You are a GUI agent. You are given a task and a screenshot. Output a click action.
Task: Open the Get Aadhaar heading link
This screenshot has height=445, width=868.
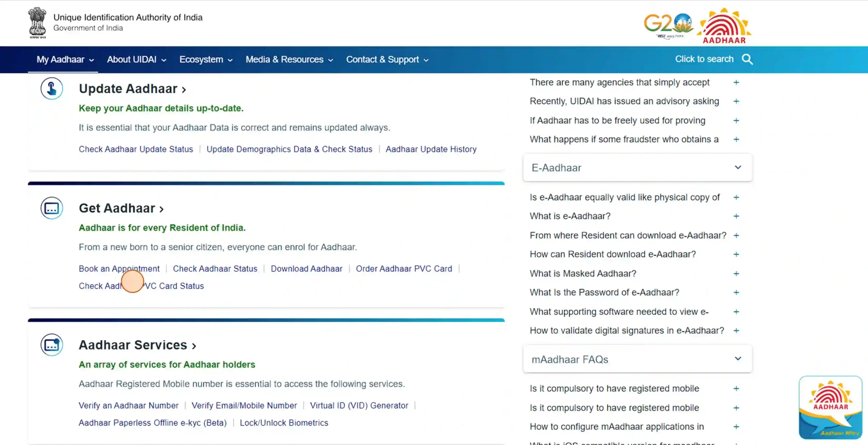pyautogui.click(x=121, y=208)
